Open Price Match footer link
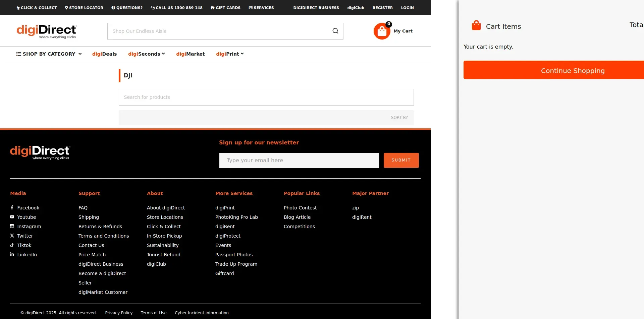This screenshot has height=319, width=644. (92, 255)
